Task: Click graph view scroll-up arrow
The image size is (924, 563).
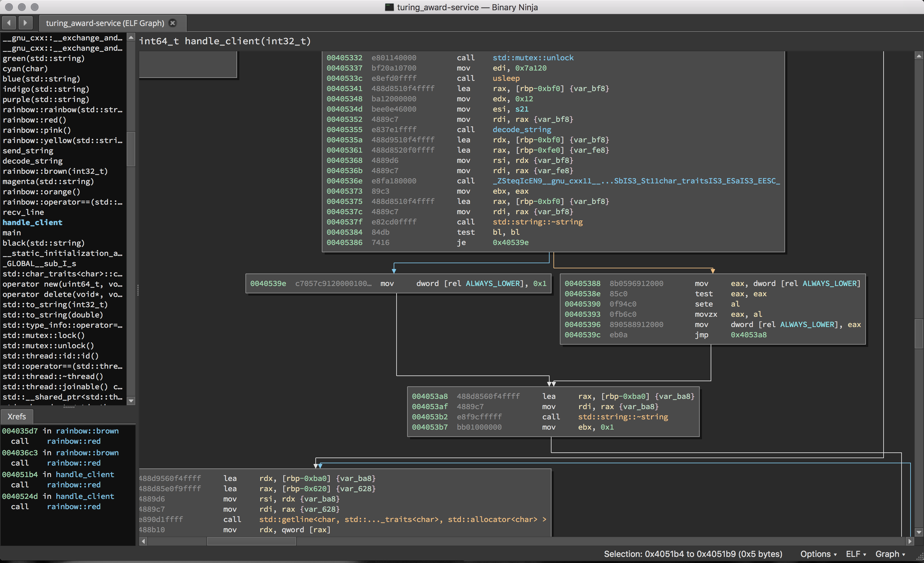Action: 918,56
